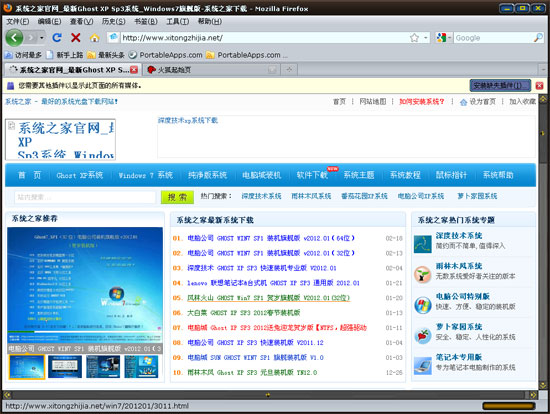
Task: Select the fourth slideshow thumbnail
Action: pyautogui.click(x=141, y=367)
